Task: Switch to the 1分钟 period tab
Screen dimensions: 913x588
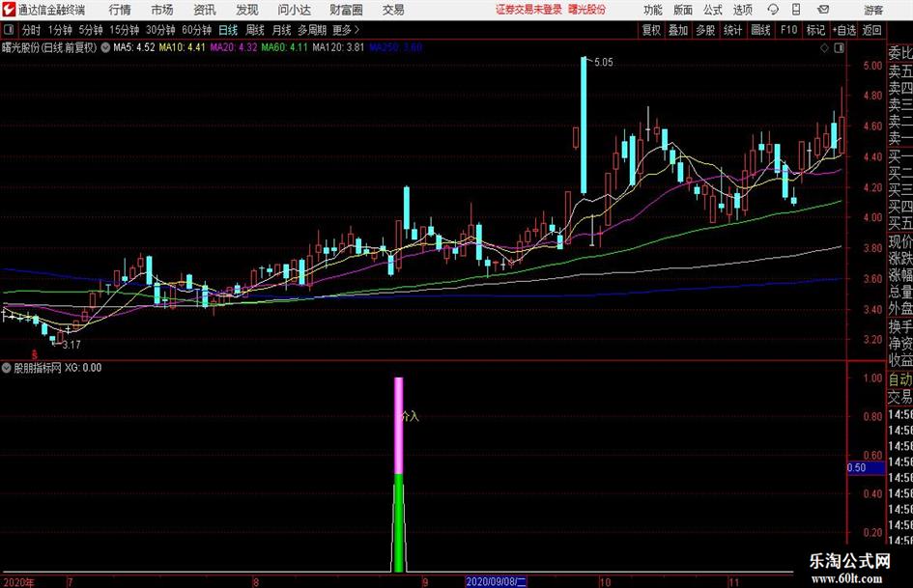Action: pos(59,30)
